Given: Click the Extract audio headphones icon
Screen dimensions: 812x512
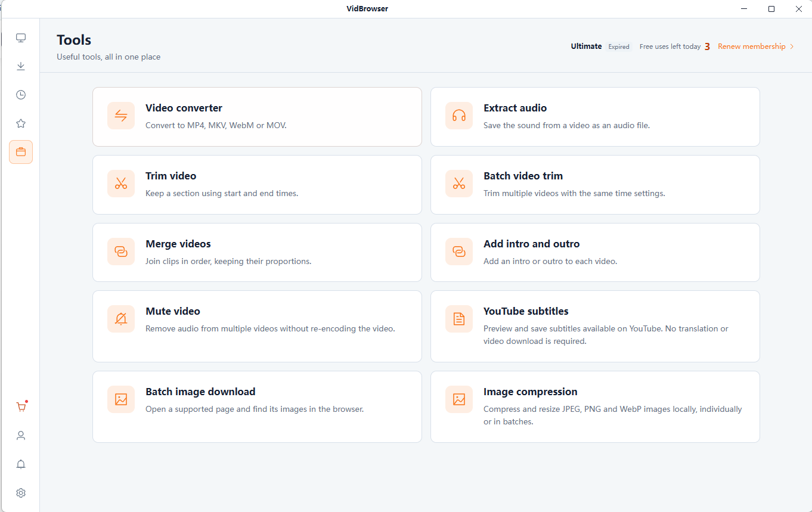Looking at the screenshot, I should pos(459,116).
